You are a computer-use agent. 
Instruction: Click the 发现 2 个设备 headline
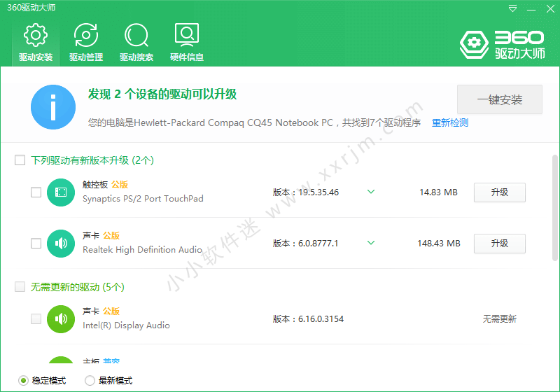click(162, 94)
